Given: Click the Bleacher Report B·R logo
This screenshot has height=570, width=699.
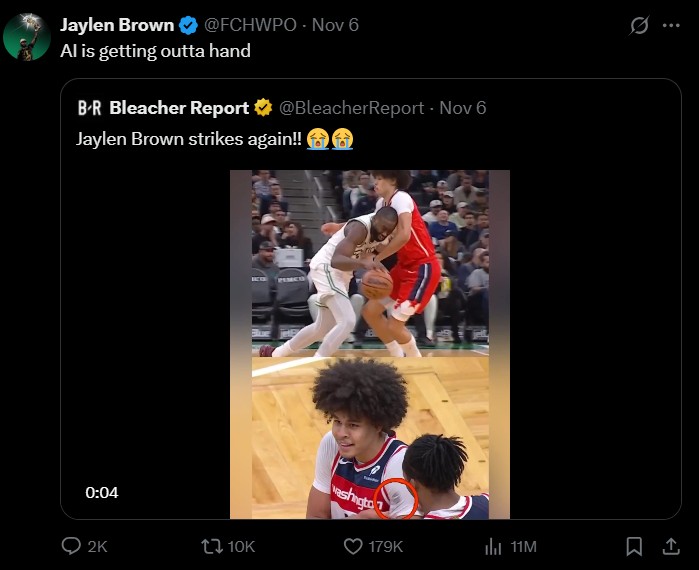Looking at the screenshot, I should click(x=89, y=108).
